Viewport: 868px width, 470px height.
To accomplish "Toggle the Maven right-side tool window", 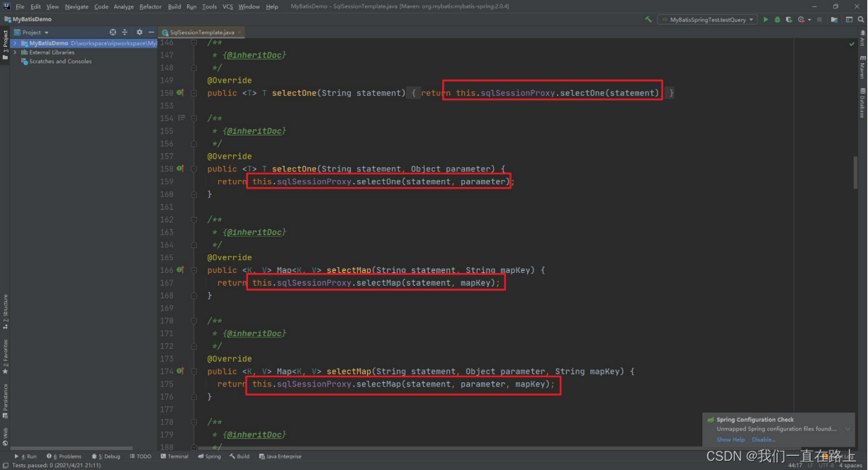I will [x=862, y=69].
